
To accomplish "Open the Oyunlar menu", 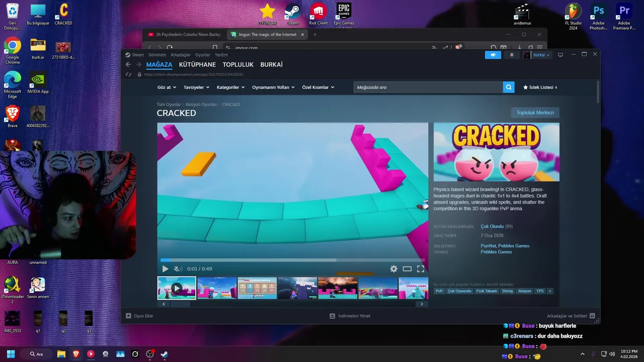I will pos(203,55).
